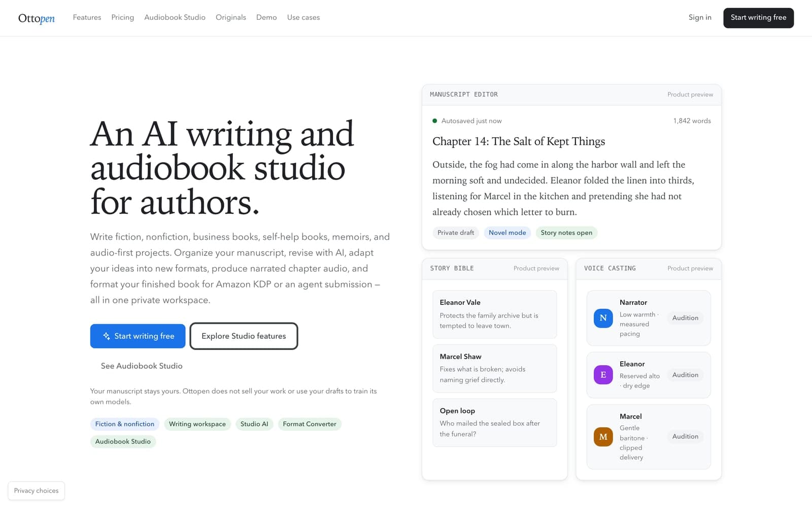Open the Eleanor Vale story bible card
Viewport: 812px width, 508px height.
click(495, 314)
